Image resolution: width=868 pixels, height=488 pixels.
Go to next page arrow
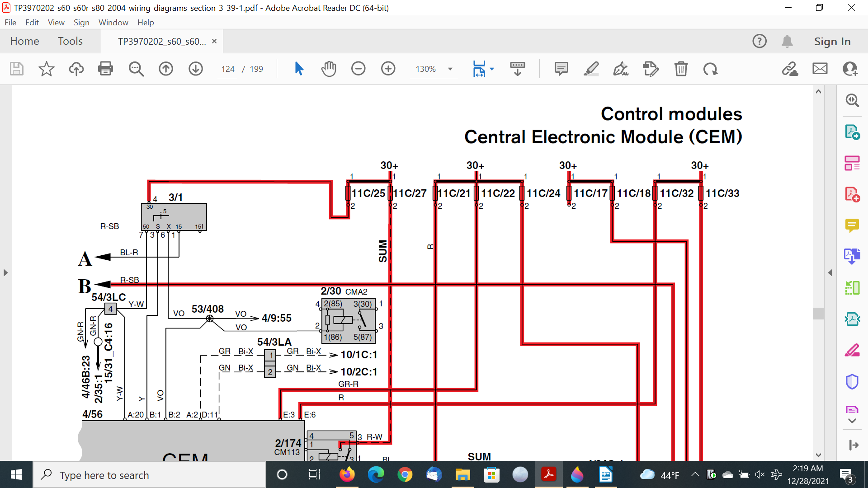point(195,69)
